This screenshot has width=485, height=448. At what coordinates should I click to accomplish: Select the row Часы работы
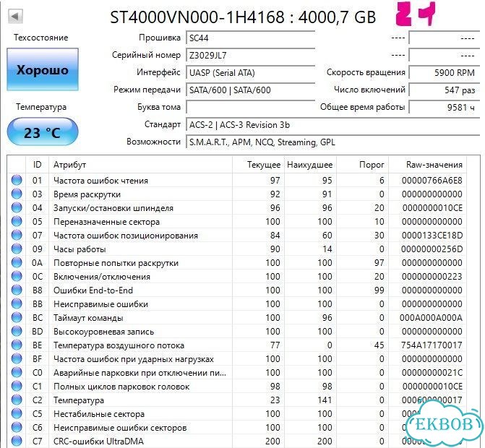coord(237,249)
